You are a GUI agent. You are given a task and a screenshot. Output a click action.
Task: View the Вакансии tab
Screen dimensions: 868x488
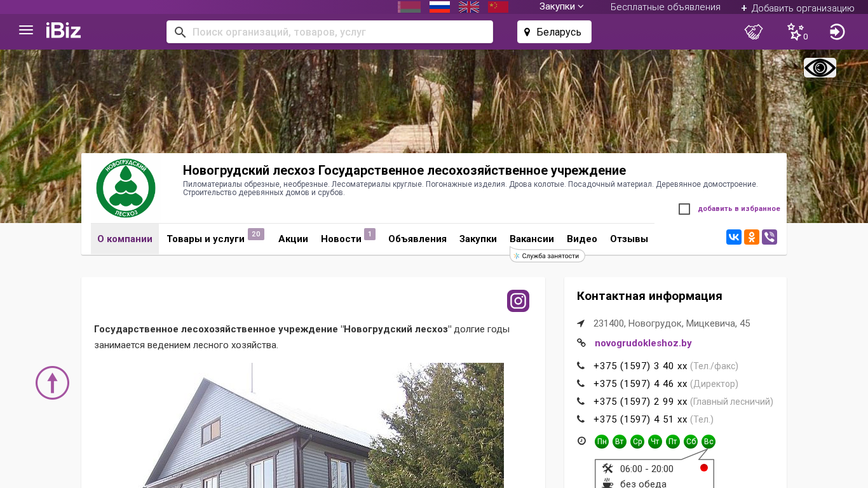(532, 239)
